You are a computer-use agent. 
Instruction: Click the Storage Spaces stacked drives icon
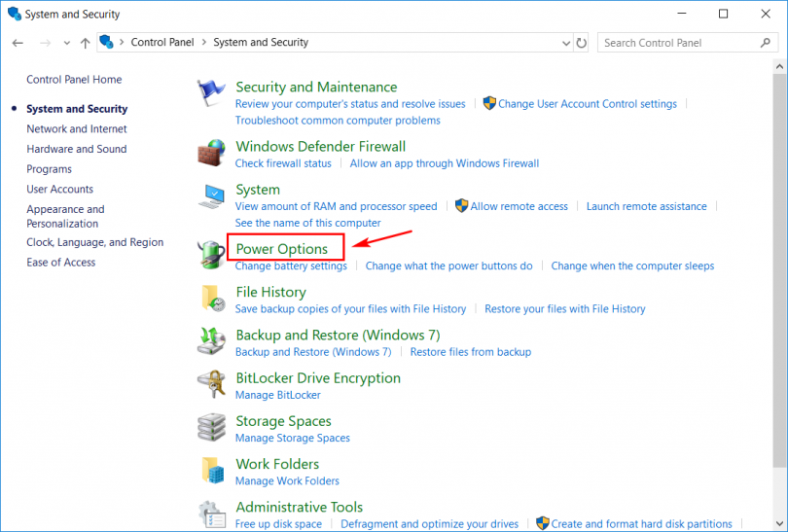[210, 428]
